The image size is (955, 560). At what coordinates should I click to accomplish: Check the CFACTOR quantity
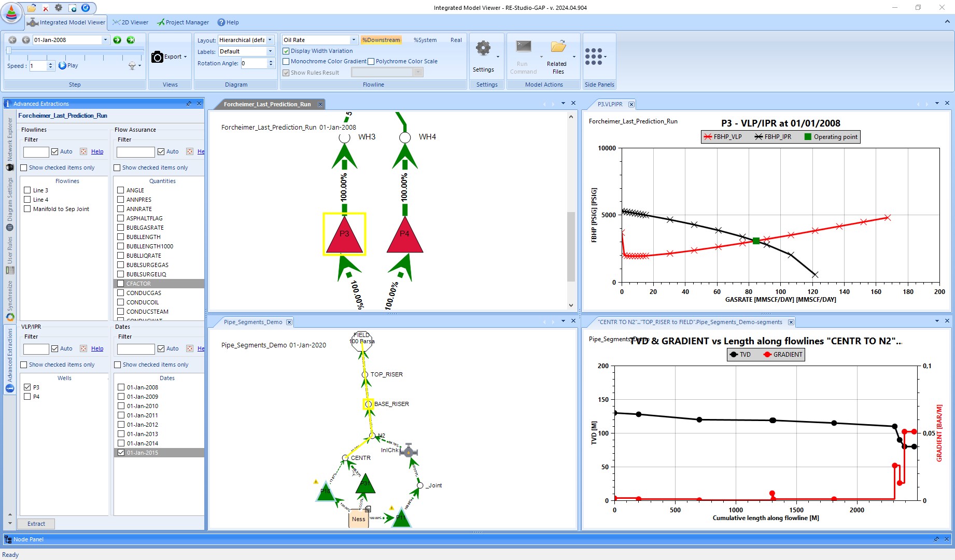pos(121,284)
